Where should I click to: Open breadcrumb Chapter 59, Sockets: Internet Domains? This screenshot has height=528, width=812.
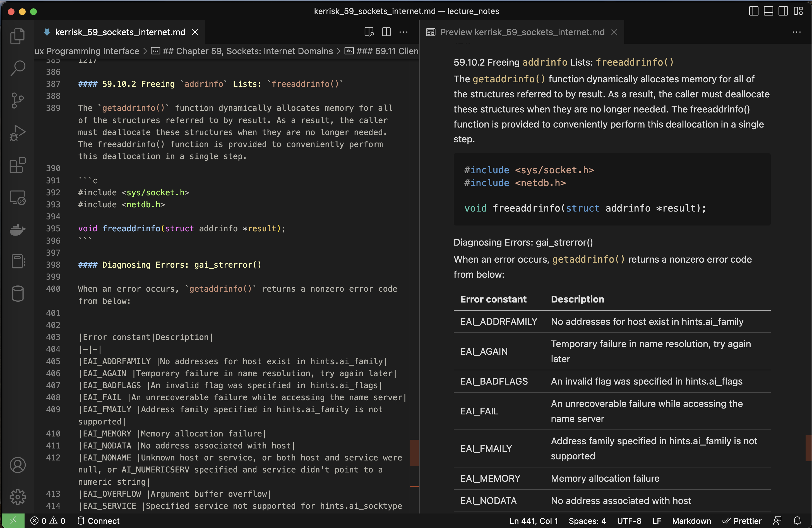(247, 51)
